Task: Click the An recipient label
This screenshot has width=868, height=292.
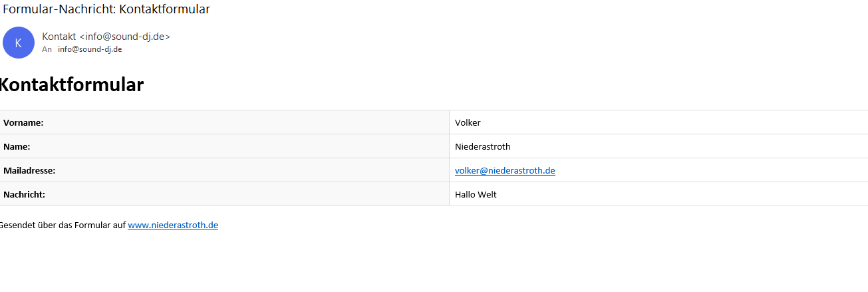Action: [47, 49]
